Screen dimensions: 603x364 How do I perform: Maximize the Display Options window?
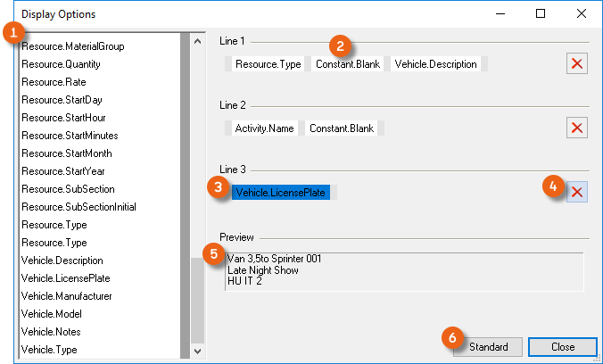(x=541, y=14)
